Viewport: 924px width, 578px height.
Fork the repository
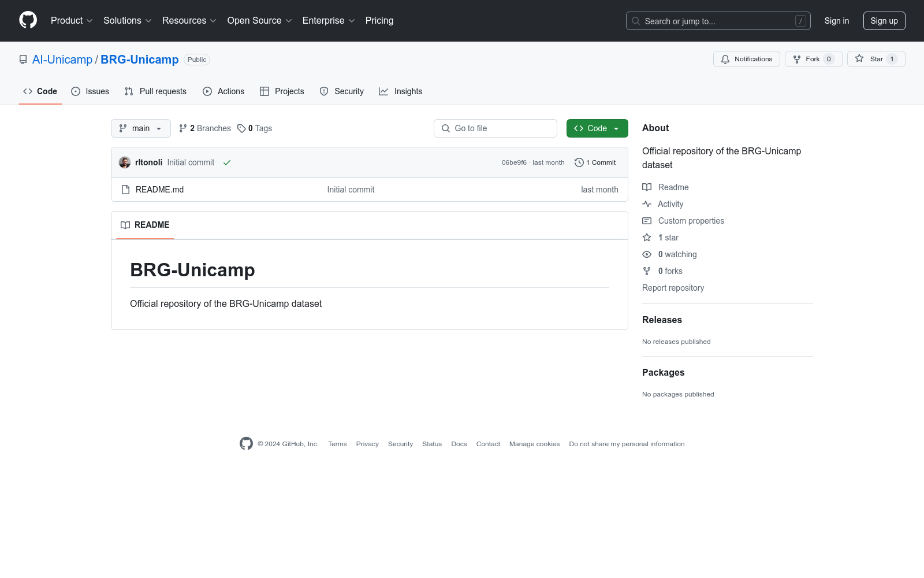[813, 59]
